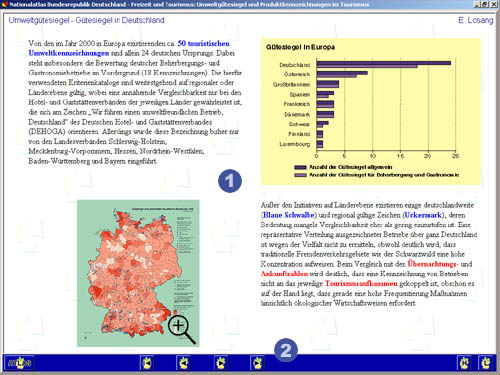Click the outermost right-arrow navigation icon

[x=257, y=363]
